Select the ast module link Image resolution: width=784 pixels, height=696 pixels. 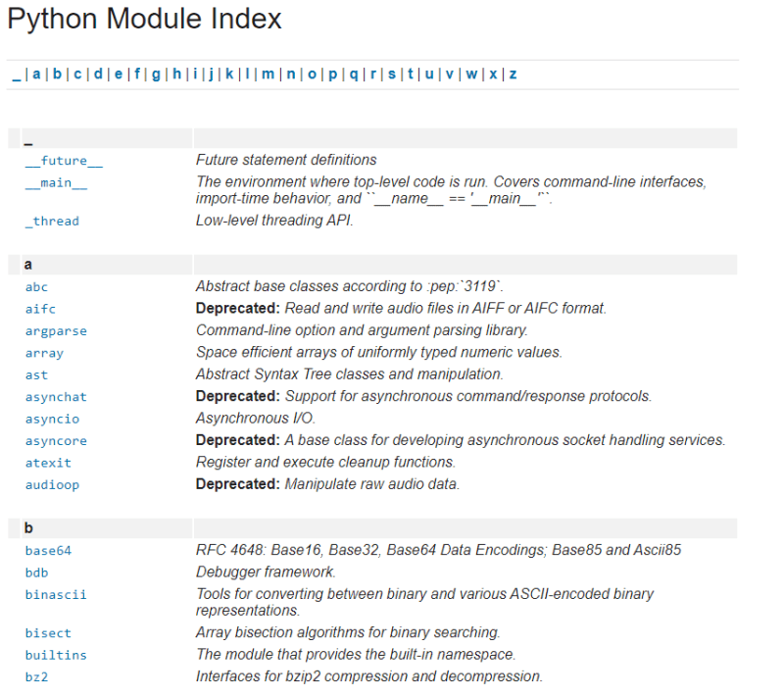35,374
